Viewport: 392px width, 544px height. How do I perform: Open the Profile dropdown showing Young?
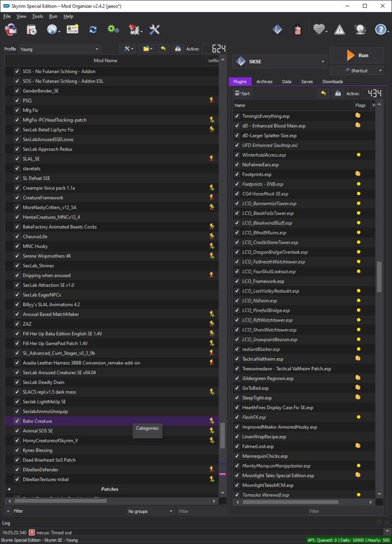coord(59,49)
